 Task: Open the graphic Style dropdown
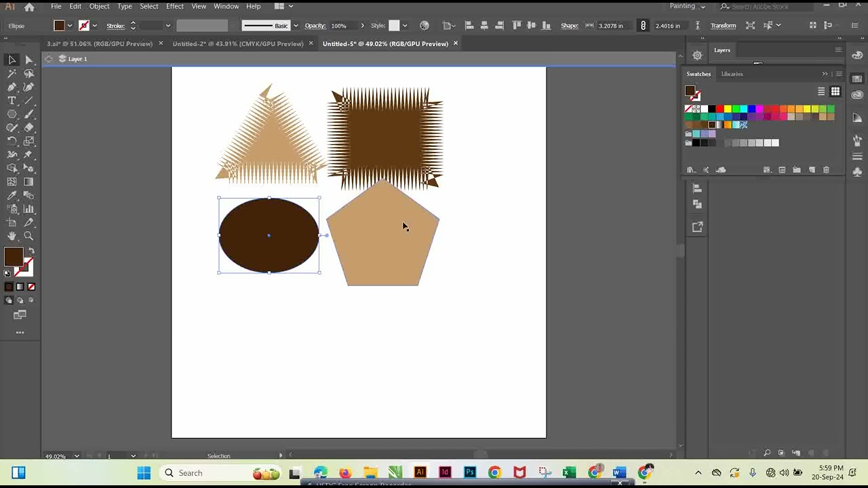tap(404, 26)
